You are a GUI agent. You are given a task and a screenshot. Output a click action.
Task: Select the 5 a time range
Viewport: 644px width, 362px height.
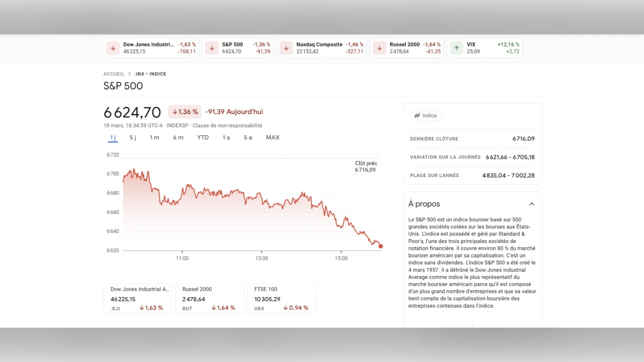click(247, 137)
